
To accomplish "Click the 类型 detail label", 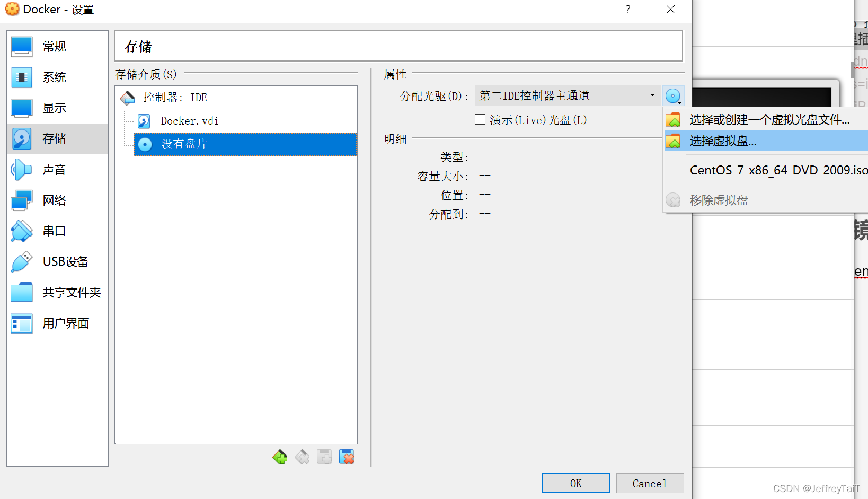I will (454, 157).
